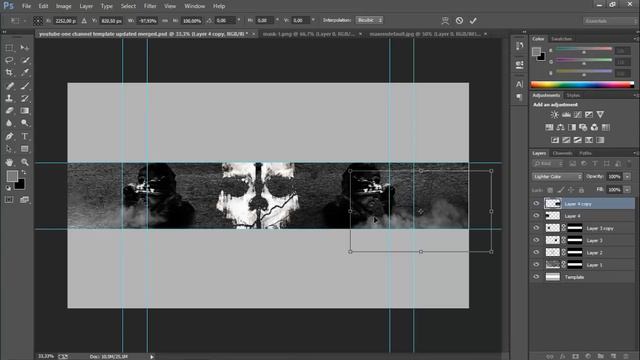Select the Hand tool
640x360 pixels.
pos(9,162)
